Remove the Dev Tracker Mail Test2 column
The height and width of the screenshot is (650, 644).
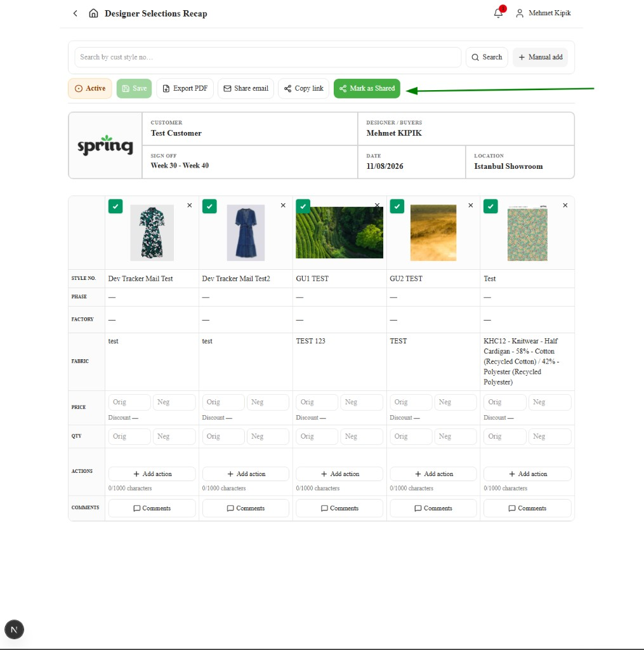(283, 205)
